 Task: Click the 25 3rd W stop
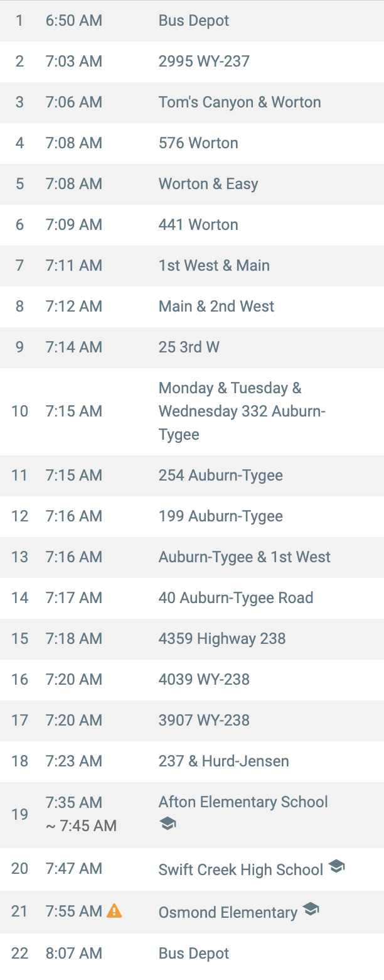coord(189,347)
